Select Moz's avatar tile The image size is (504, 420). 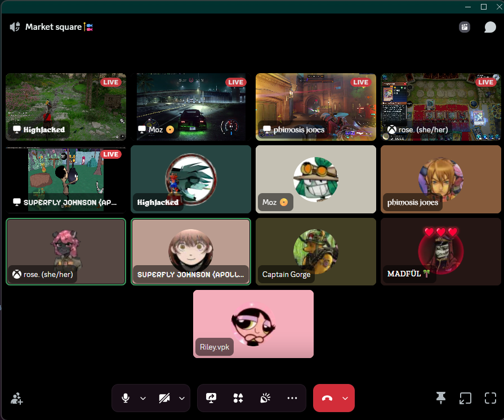pos(316,179)
